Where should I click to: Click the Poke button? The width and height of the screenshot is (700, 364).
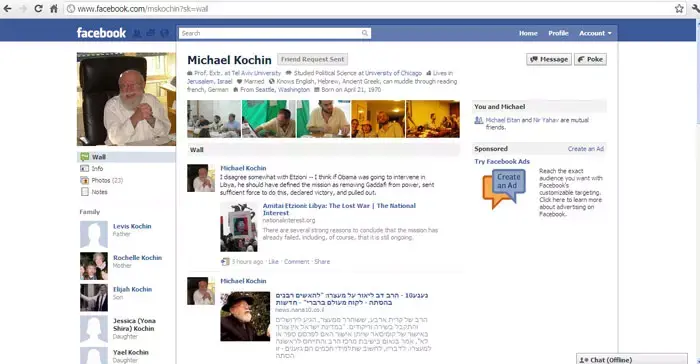point(590,59)
